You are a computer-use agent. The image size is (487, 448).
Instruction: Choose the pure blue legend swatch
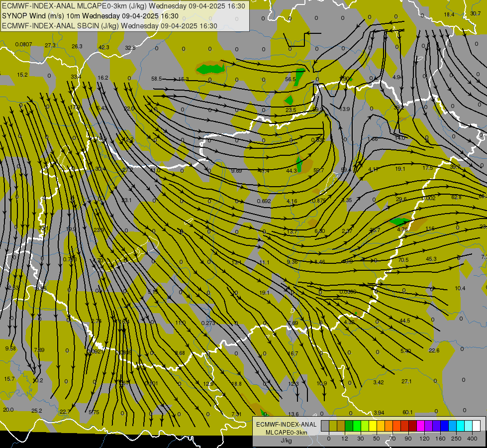pyautogui.click(x=444, y=426)
